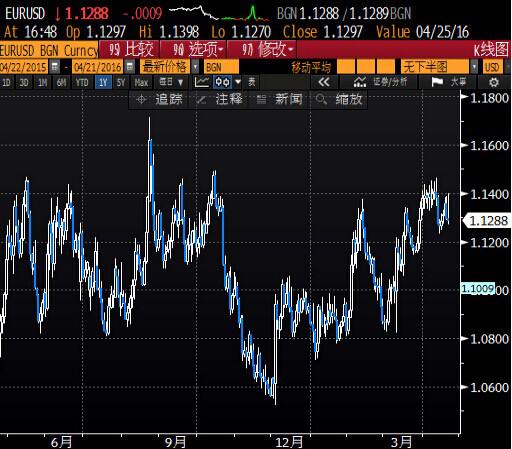
Task: Open chart settings gear
Action: [x=494, y=82]
